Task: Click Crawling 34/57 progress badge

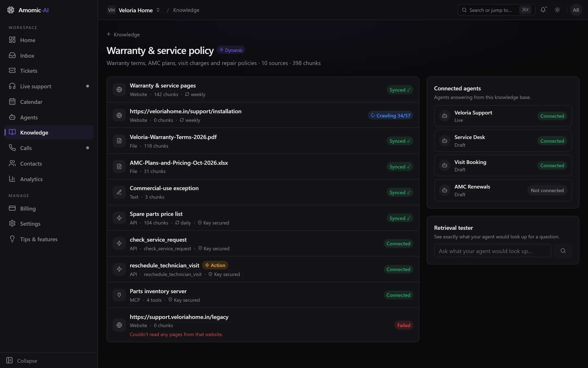Action: coord(390,115)
